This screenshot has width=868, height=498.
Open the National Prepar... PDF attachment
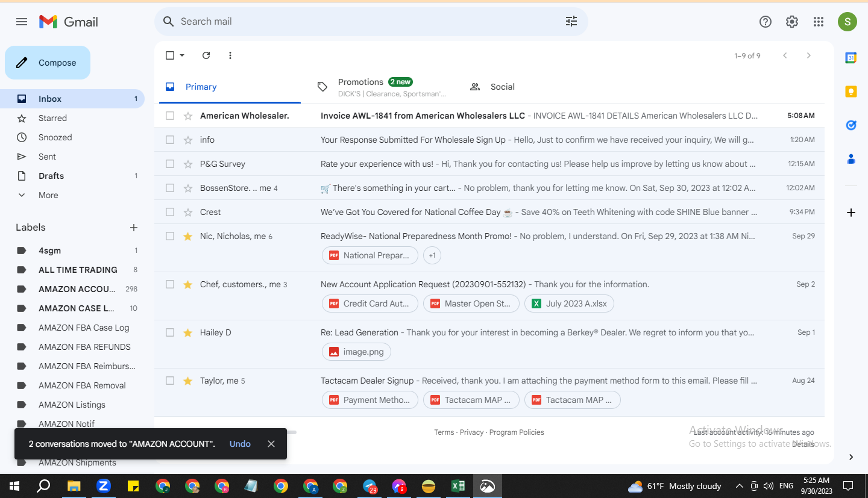[370, 255]
